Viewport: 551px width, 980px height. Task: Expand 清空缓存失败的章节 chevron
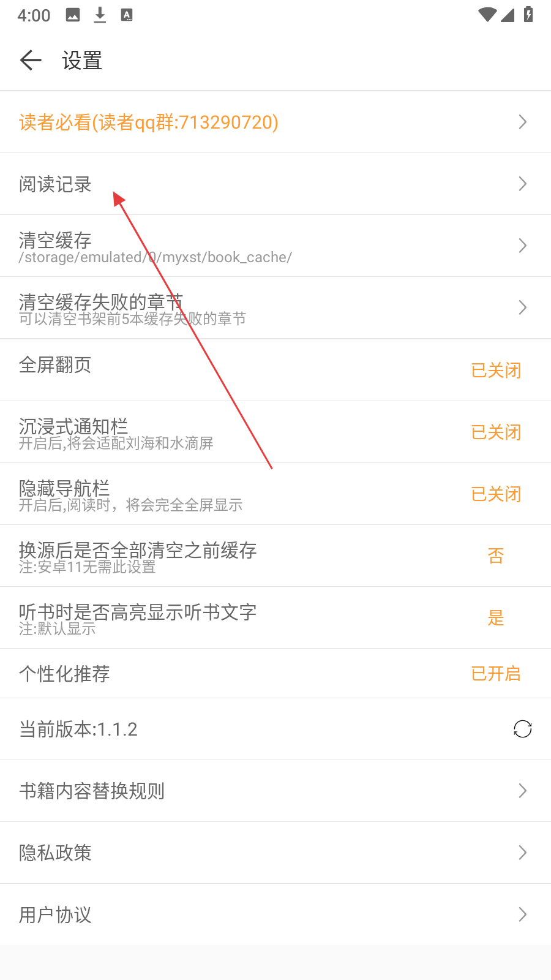pos(522,307)
